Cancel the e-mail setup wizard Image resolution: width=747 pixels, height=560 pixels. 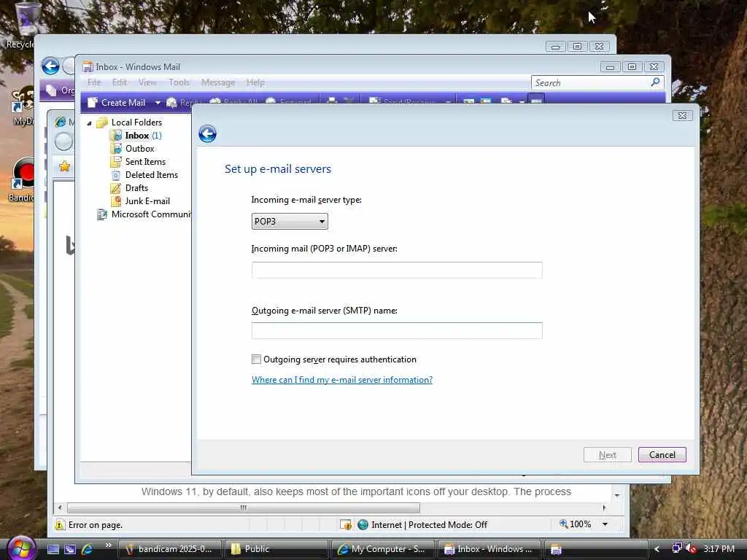(662, 455)
